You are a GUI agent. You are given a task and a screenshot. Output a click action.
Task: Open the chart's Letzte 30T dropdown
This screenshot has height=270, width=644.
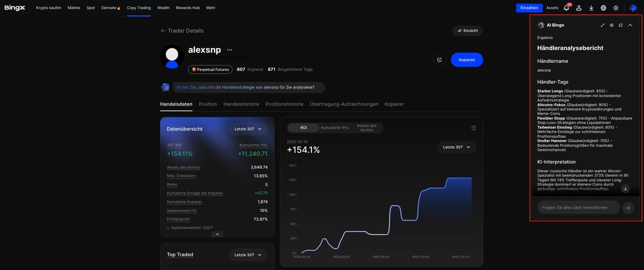[x=456, y=147]
